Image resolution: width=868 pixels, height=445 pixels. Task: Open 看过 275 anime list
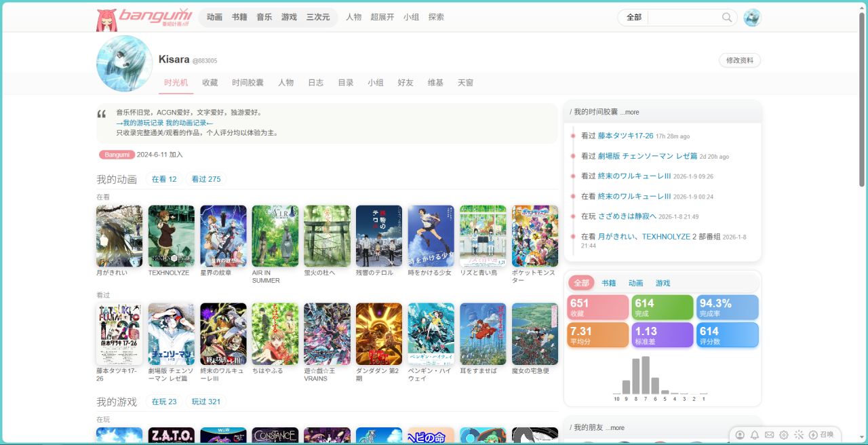click(206, 179)
